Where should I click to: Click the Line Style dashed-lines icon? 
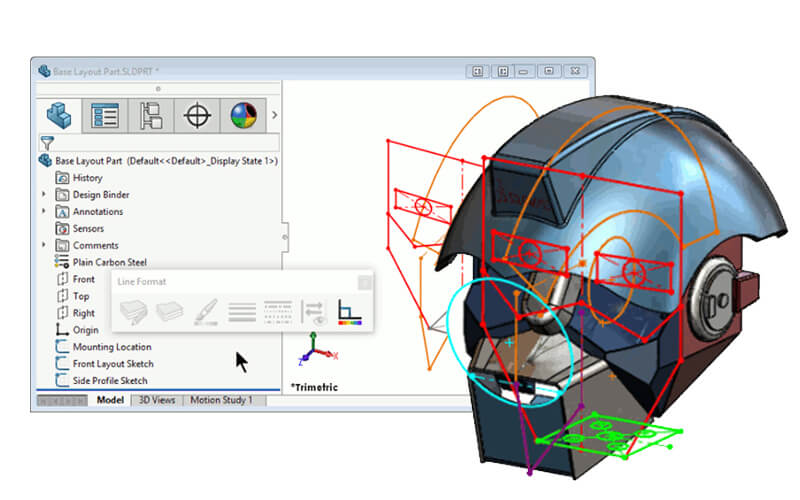(x=277, y=312)
